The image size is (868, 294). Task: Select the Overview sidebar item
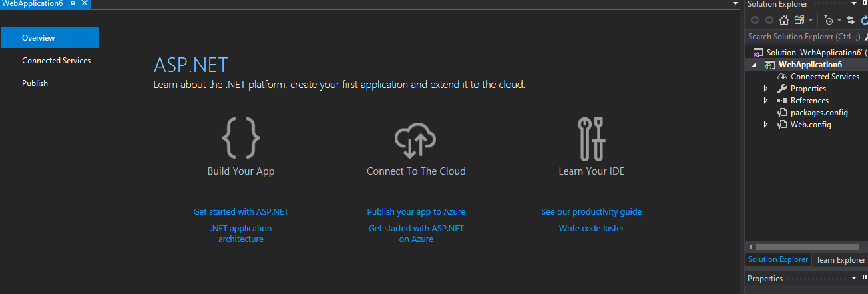click(49, 38)
